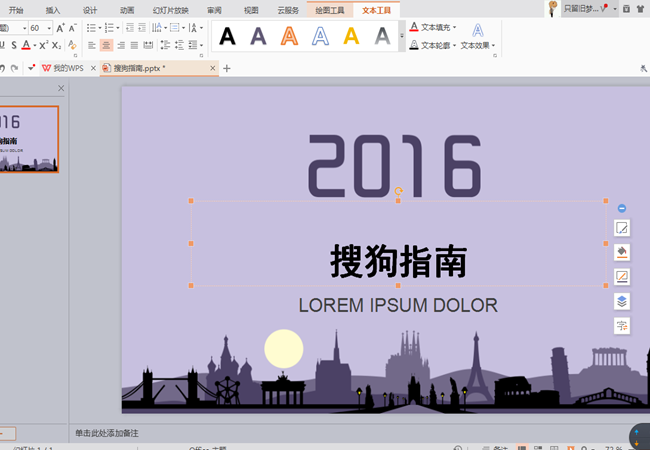
Task: Switch to the 插入 ribbon tab
Action: click(53, 10)
